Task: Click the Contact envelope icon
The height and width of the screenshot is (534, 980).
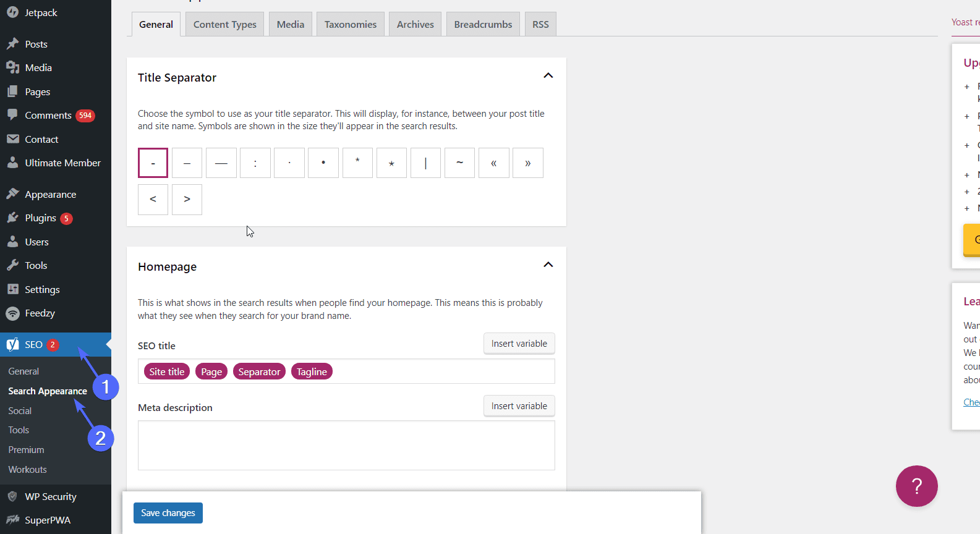Action: [x=12, y=139]
